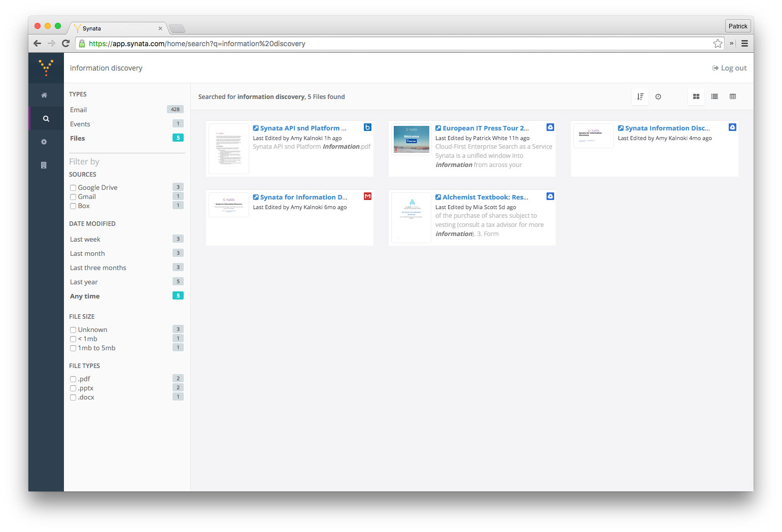Click the Alchemist Textbook file thumbnail
782x532 pixels.
click(412, 218)
